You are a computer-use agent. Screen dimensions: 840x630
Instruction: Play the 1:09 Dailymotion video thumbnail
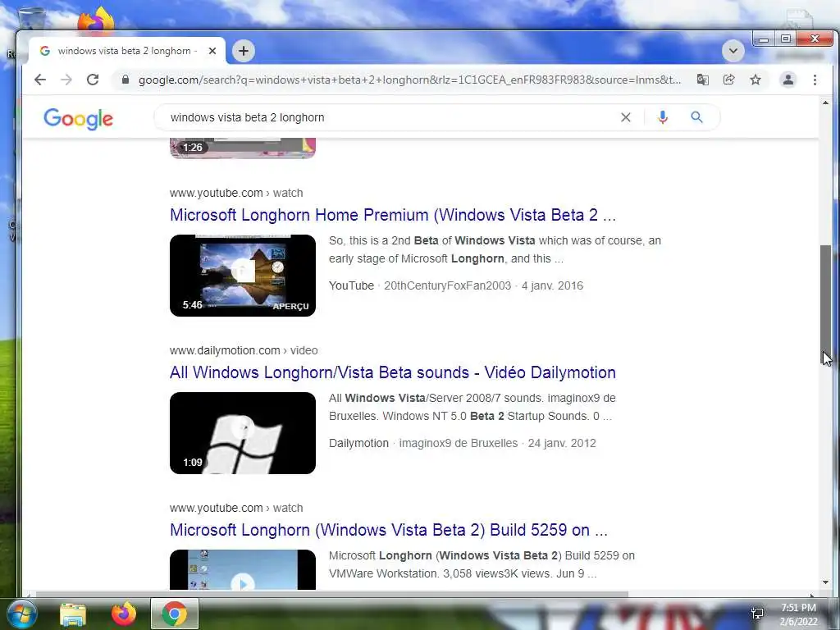tap(243, 433)
